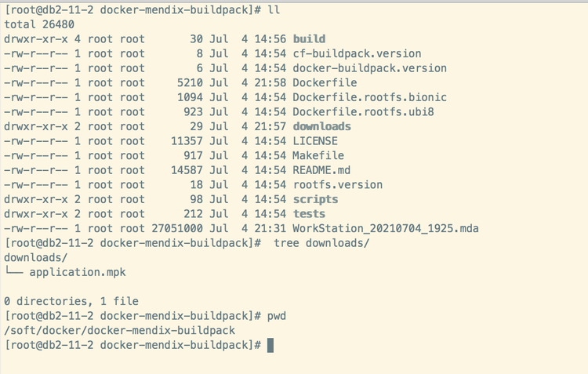Click the 'pwd' command text
588x374 pixels.
pyautogui.click(x=277, y=316)
